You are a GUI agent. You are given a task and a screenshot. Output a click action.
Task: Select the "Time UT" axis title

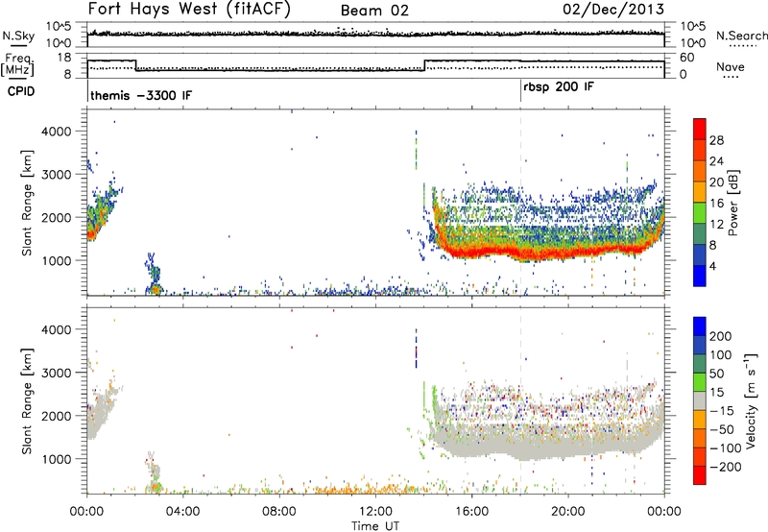click(x=375, y=526)
